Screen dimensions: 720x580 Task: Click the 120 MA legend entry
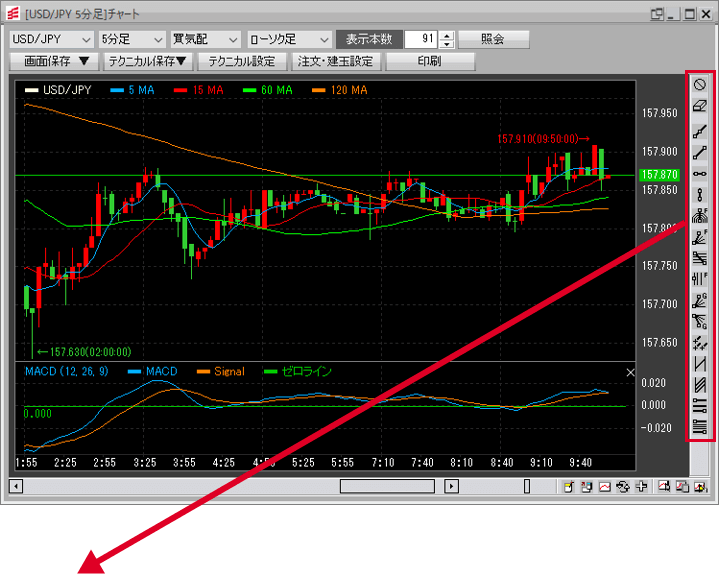(340, 90)
